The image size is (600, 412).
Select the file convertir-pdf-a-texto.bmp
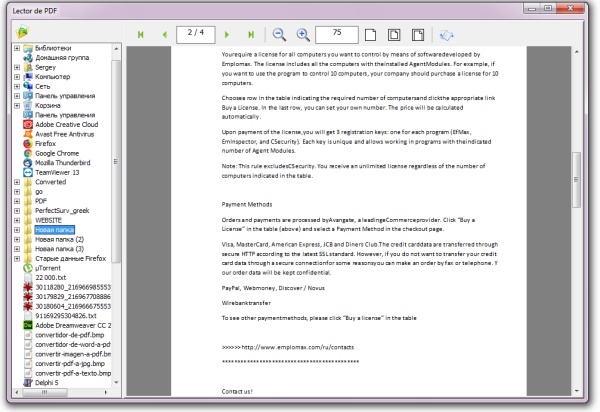(x=73, y=373)
